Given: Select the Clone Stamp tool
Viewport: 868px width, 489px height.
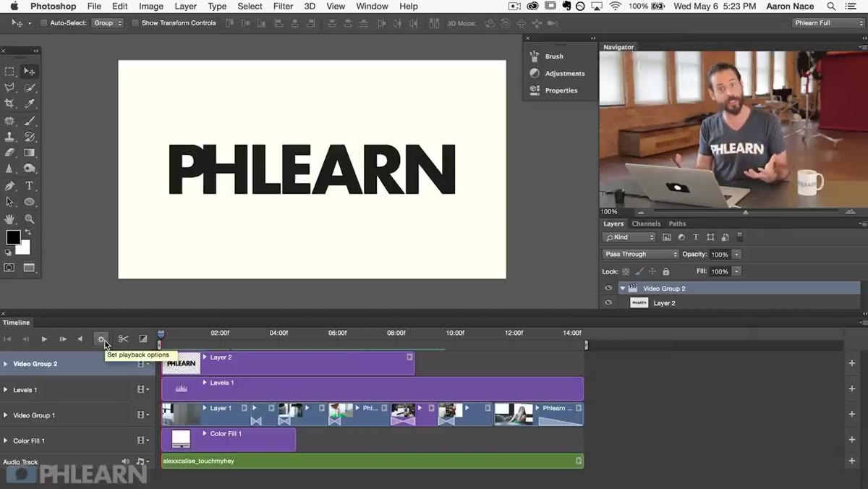Looking at the screenshot, I should 9,137.
